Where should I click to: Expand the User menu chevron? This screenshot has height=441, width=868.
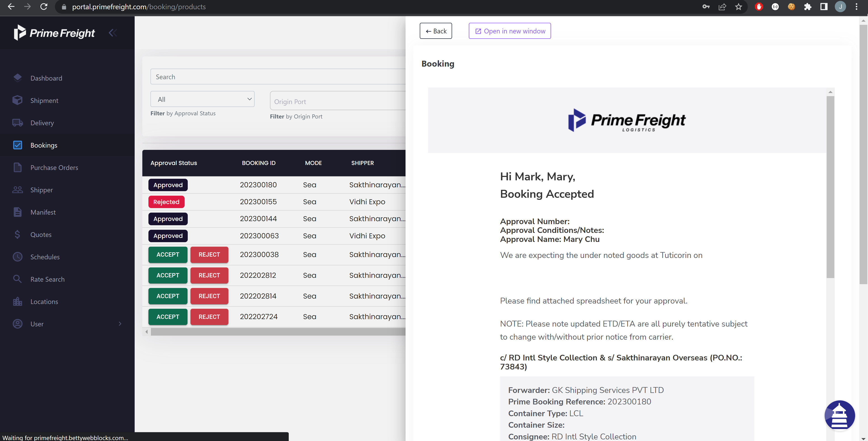click(x=120, y=324)
